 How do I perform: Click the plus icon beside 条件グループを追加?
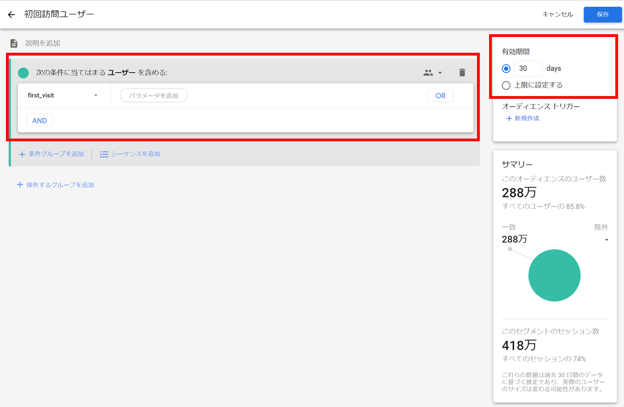click(22, 154)
